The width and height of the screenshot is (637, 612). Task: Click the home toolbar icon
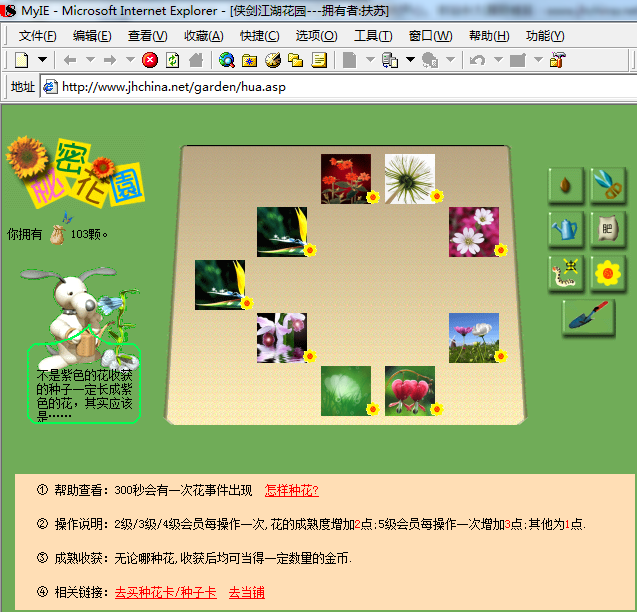click(x=196, y=60)
